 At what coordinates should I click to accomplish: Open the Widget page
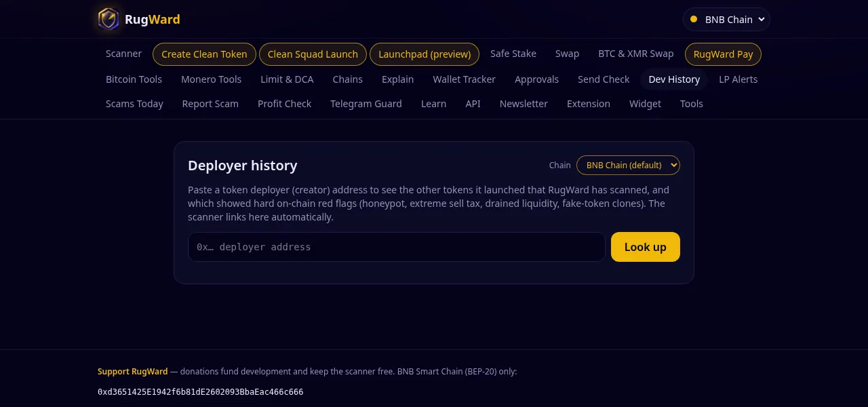[645, 104]
